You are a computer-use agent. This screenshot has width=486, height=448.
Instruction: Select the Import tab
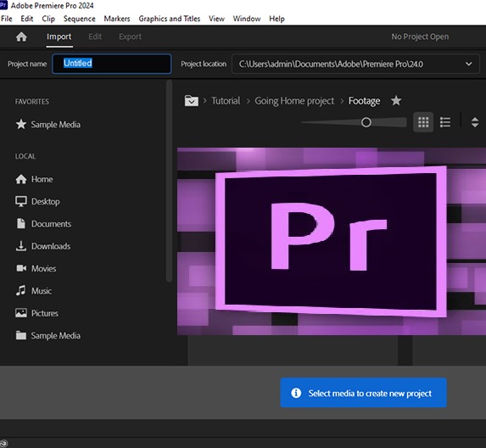59,36
